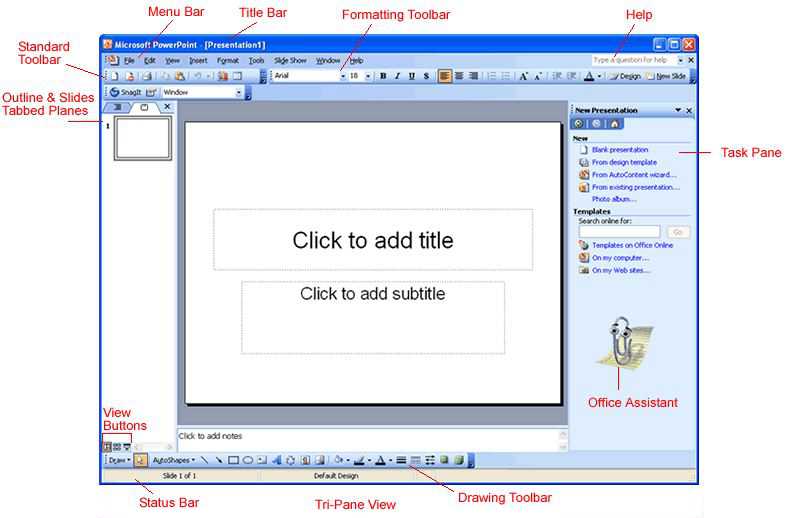Click the Fill Color bucket icon
Image resolution: width=787 pixels, height=518 pixels.
pos(339,460)
